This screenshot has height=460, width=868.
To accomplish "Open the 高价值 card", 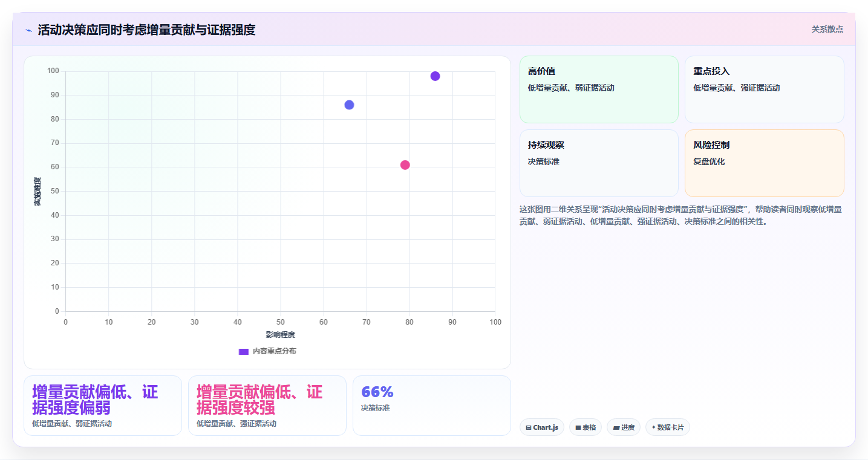I will (599, 89).
